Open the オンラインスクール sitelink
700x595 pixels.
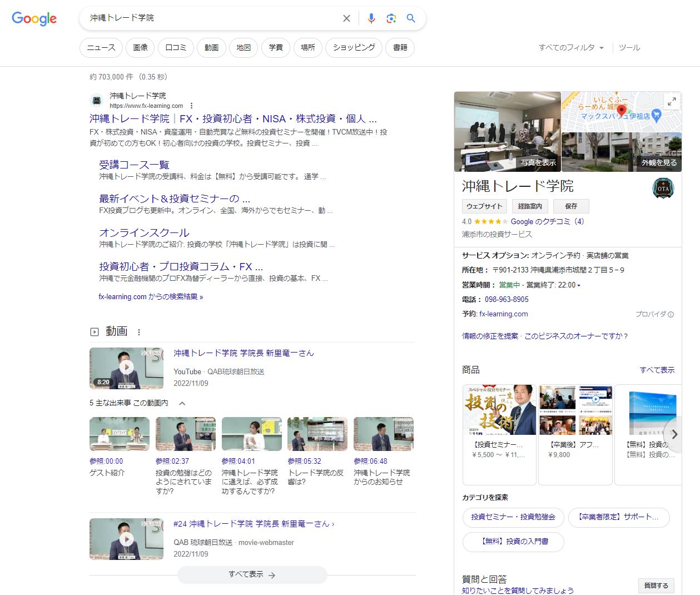144,232
